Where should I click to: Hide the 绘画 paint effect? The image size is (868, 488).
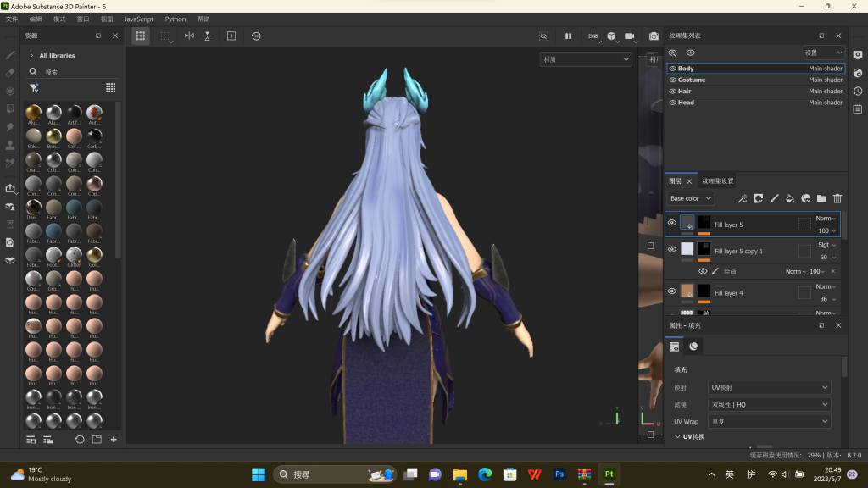703,271
